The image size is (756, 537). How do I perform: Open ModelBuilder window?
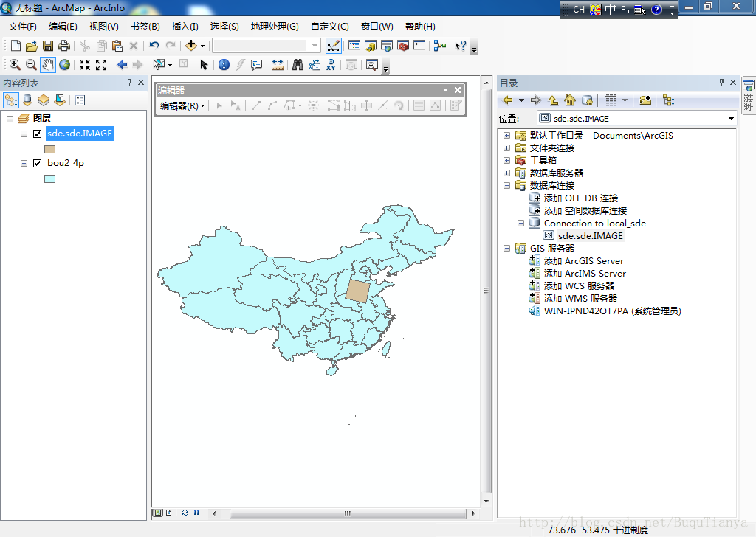440,46
